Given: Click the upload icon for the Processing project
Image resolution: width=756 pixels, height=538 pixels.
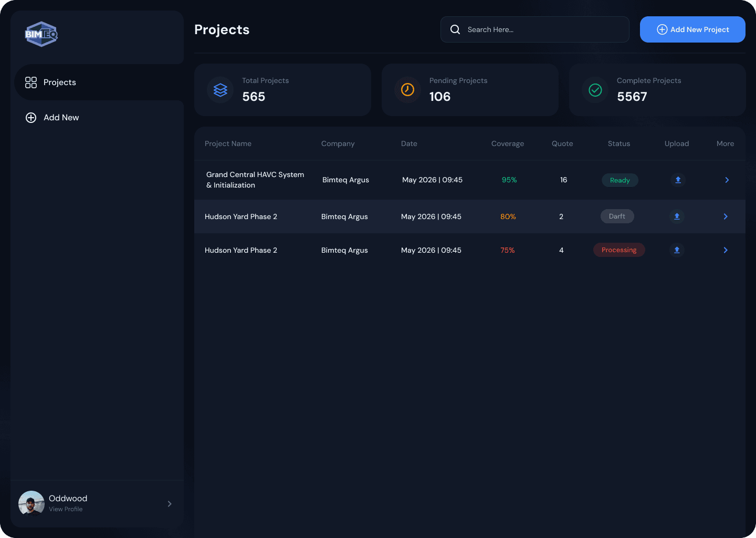Looking at the screenshot, I should point(677,250).
